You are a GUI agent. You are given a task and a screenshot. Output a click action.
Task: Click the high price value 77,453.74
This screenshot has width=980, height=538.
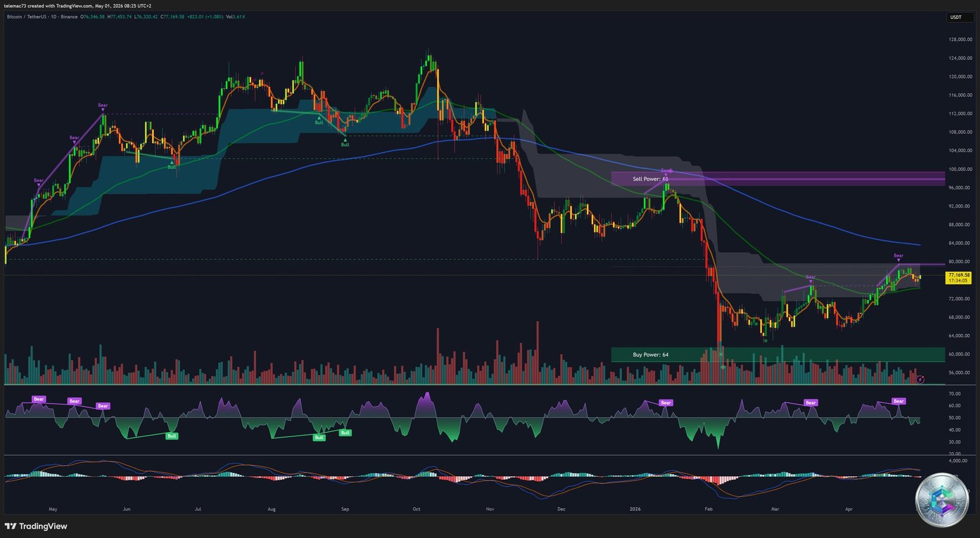click(121, 17)
